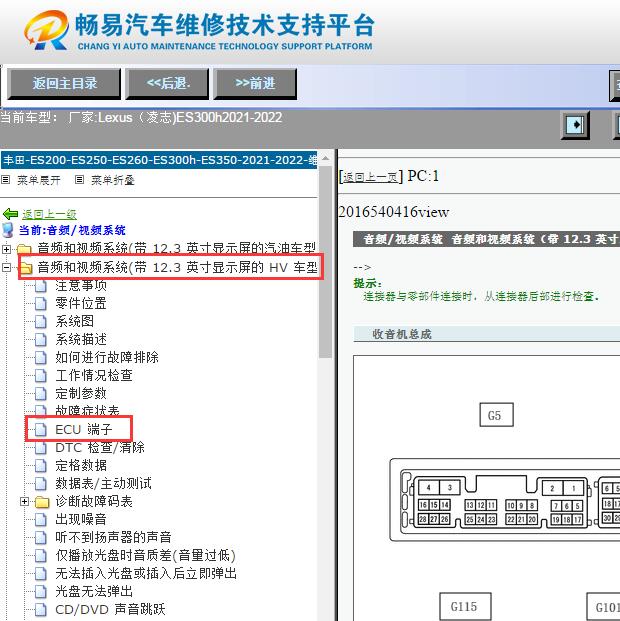The image size is (620, 621).
Task: Open 无法插入光盘或插入后立即弹出 page
Action: point(146,573)
